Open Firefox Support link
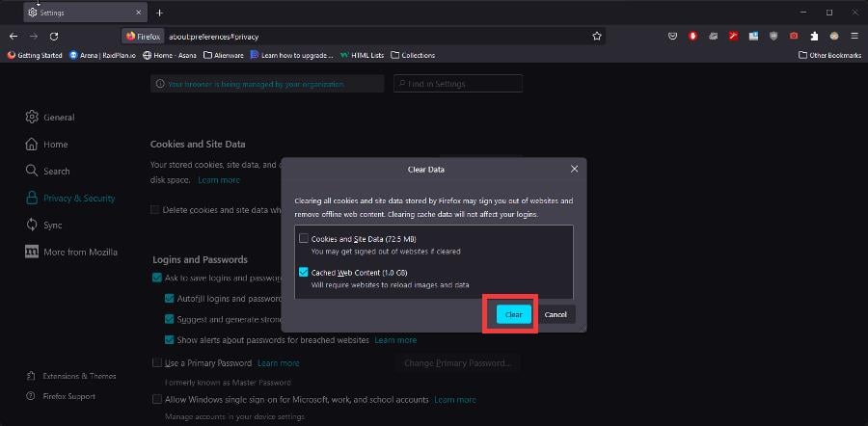868x426 pixels. point(61,396)
